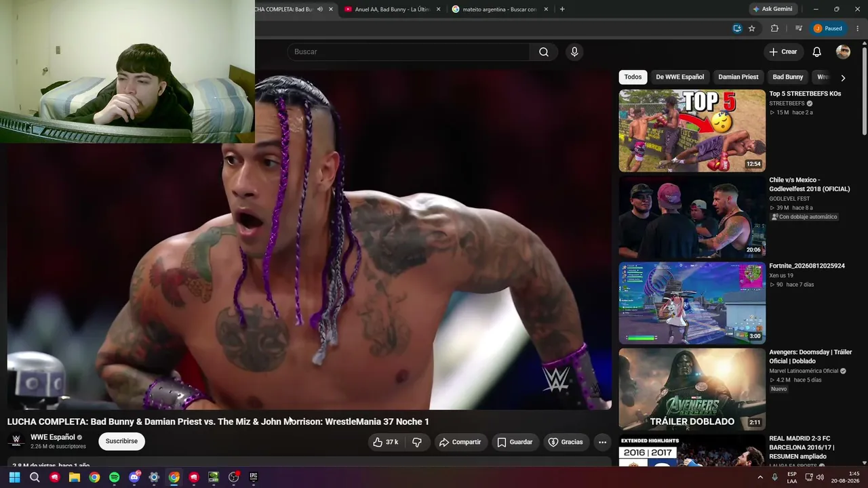Open the Crear create button
Viewport: 868px width, 488px height.
click(x=783, y=52)
